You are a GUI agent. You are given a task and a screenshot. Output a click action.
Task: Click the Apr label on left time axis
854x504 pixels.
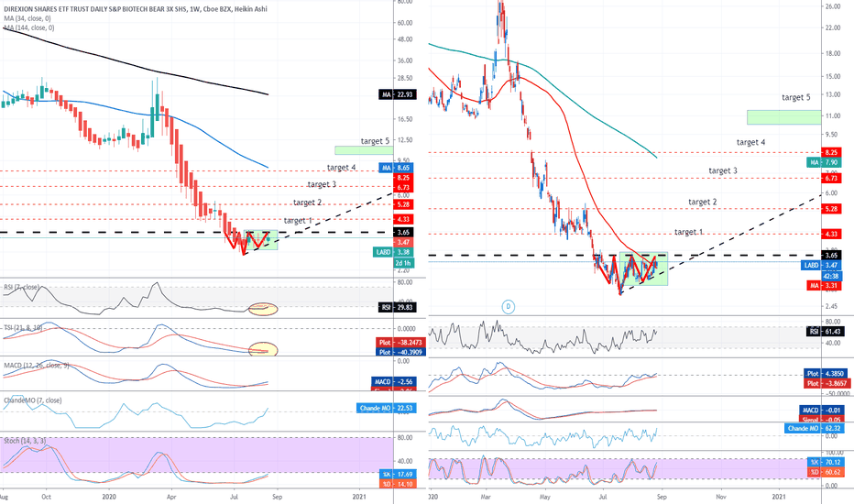(172, 497)
